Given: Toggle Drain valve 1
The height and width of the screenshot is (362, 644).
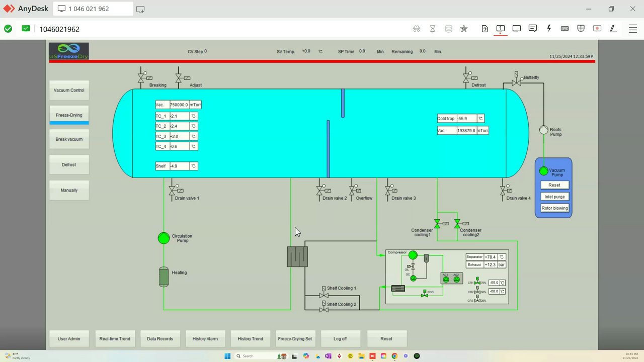Looking at the screenshot, I should pos(172,191).
